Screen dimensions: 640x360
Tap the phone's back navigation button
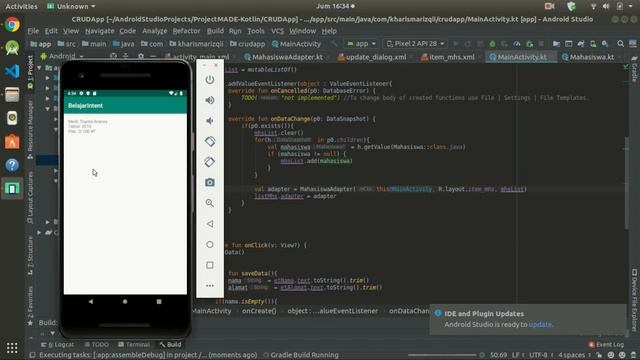pos(91,302)
